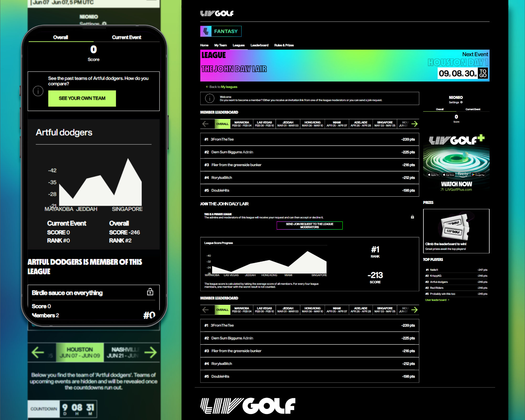525x420 pixels.
Task: Select SINGAPORE tab in upper leaderboard
Action: coord(385,124)
